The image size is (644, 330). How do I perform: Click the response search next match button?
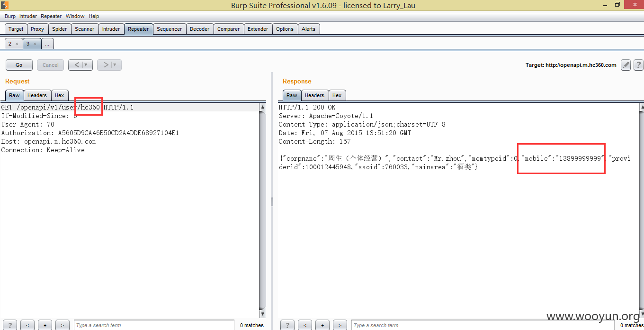pos(340,325)
